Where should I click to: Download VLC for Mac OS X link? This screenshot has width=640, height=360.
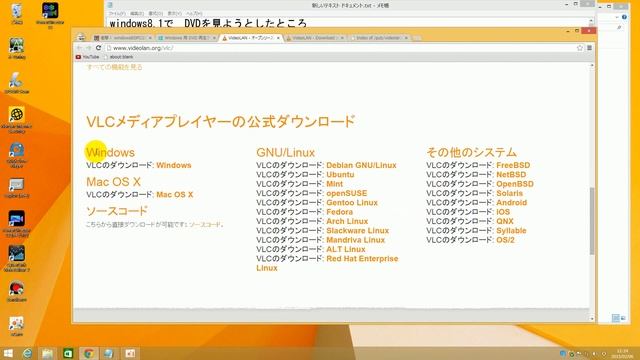click(174, 195)
